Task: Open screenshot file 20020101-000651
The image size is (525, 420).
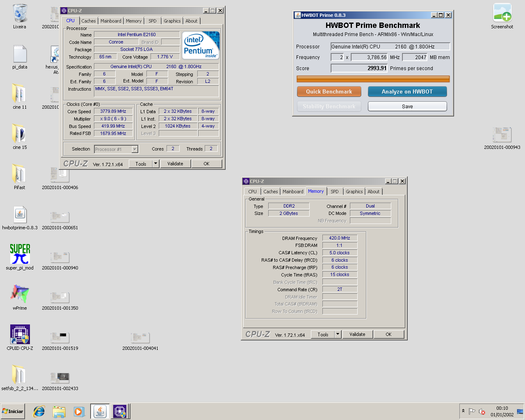Action: 60,220
